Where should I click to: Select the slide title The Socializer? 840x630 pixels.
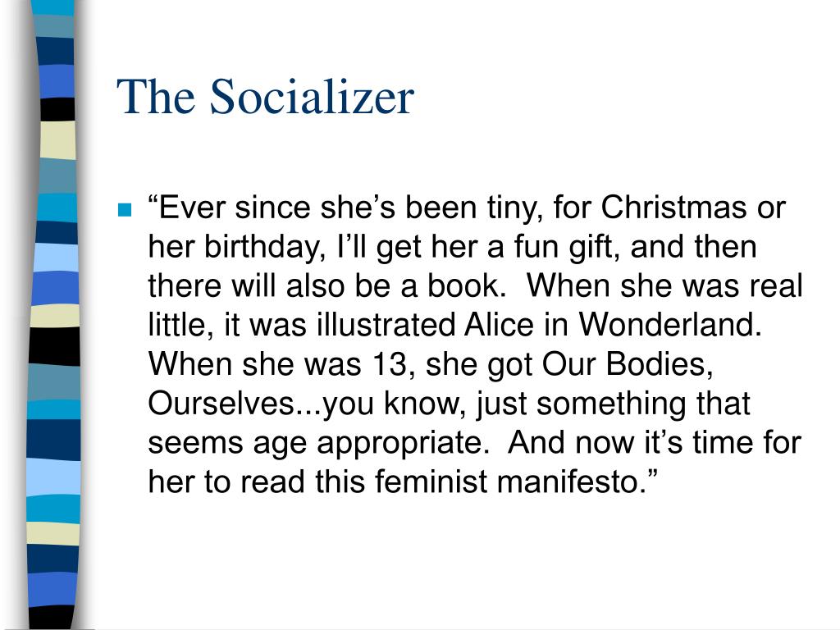265,97
